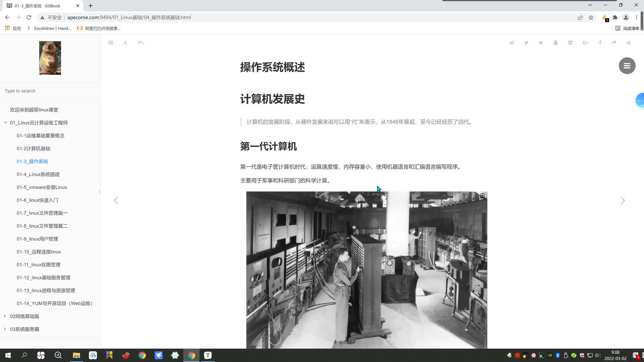Image resolution: width=644 pixels, height=362 pixels.
Task: Open the font settings icon
Action: 125,43
